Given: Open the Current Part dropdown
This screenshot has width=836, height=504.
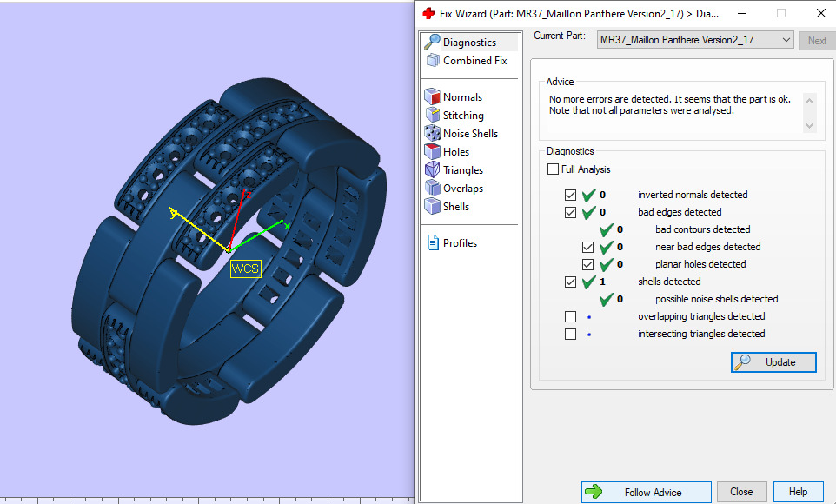Looking at the screenshot, I should point(695,40).
